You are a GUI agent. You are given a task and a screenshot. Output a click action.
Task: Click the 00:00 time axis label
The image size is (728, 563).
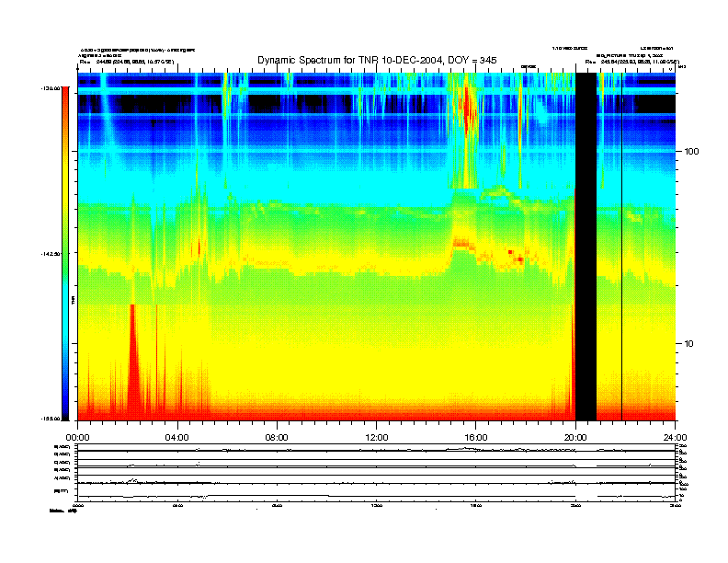(77, 438)
